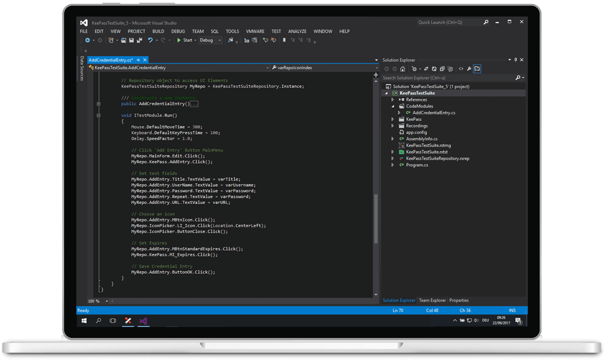Image resolution: width=608 pixels, height=364 pixels.
Task: Toggle pin on AddCredentialEntry.cs tab
Action: (139, 60)
